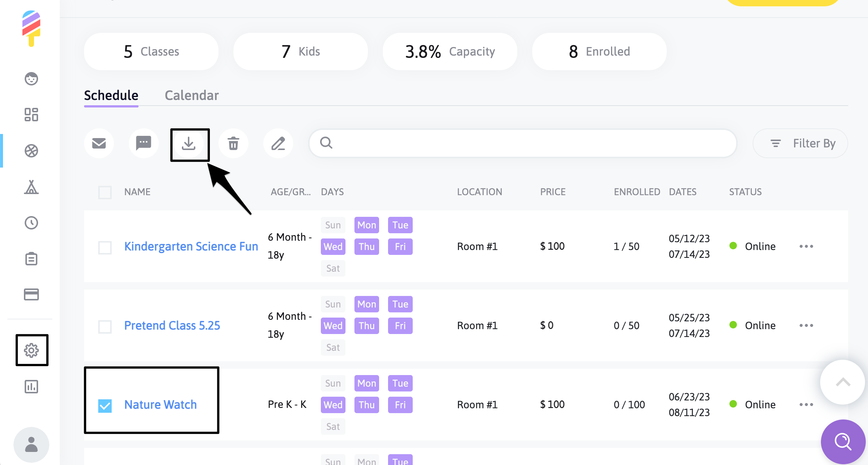Screen dimensions: 868x465
Task: Open the user profile avatar
Action: click(31, 444)
